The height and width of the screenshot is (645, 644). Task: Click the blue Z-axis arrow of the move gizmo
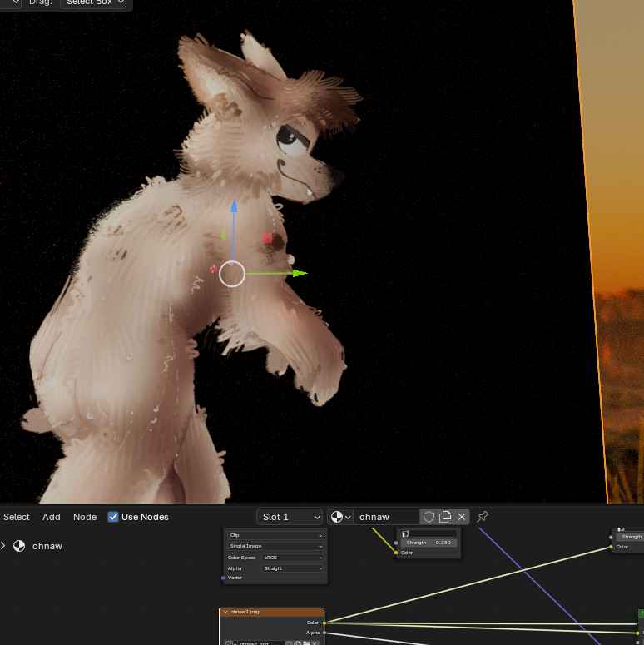234,206
